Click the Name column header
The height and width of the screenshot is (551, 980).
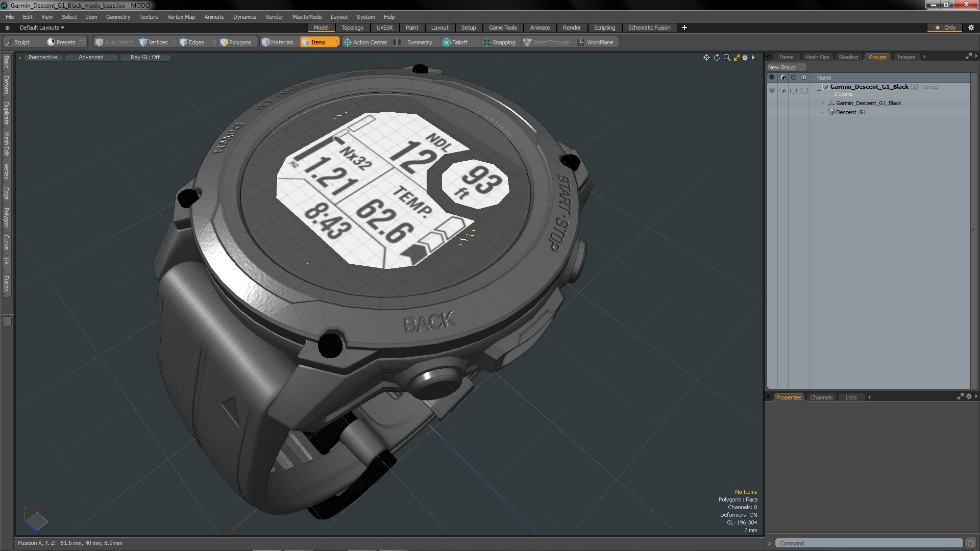tap(824, 78)
